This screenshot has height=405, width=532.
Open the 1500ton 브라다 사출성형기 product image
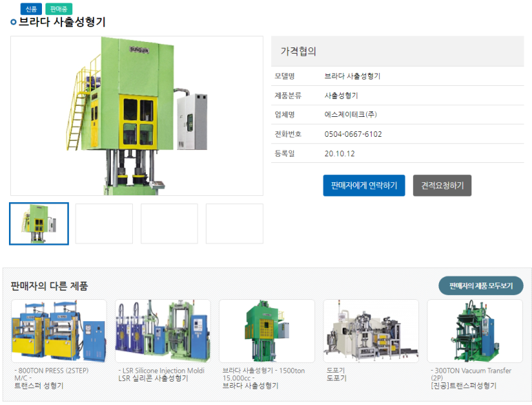267,331
